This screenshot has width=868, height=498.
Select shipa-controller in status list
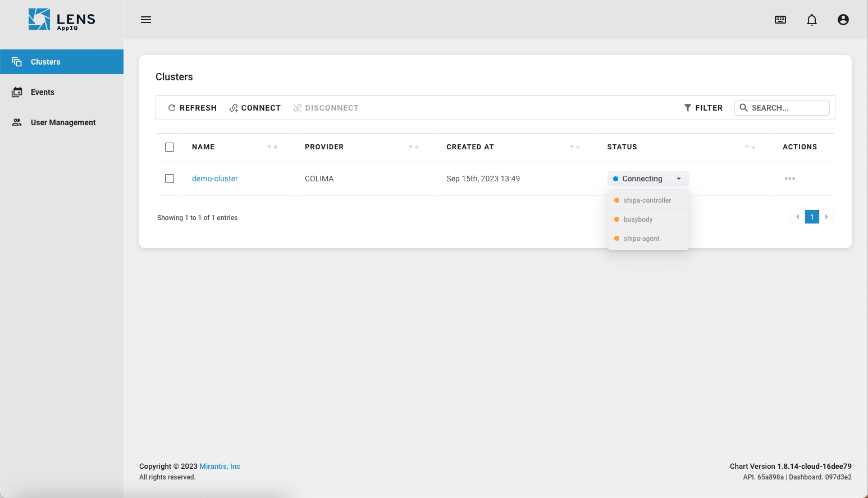click(x=648, y=200)
